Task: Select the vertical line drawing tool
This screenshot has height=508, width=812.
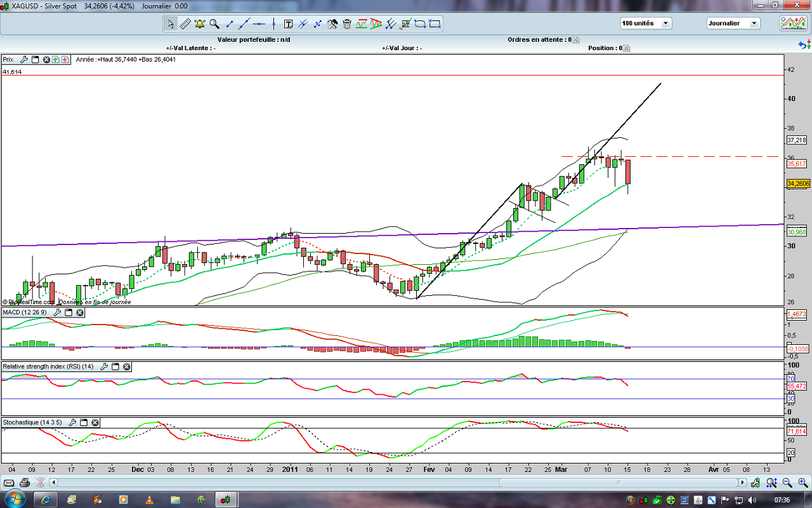Action: pyautogui.click(x=273, y=24)
